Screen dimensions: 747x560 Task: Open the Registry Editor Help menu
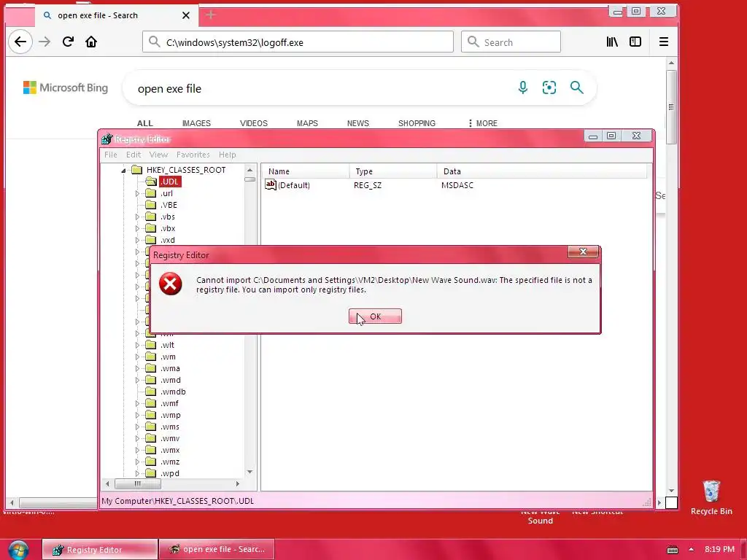[x=228, y=155]
